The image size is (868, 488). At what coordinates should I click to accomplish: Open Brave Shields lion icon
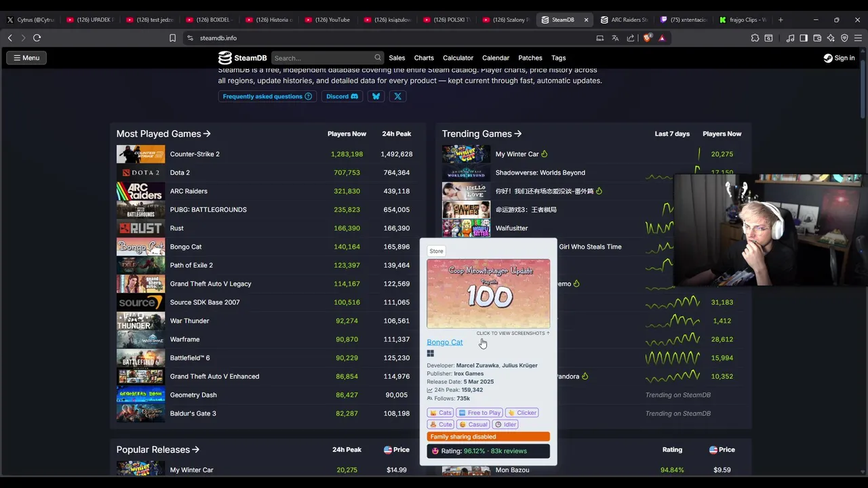pyautogui.click(x=646, y=38)
